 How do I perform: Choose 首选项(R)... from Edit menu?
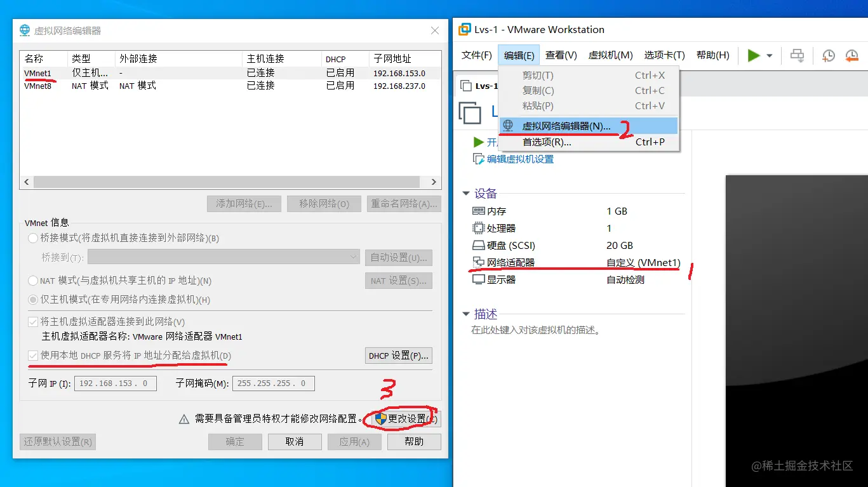pos(589,142)
